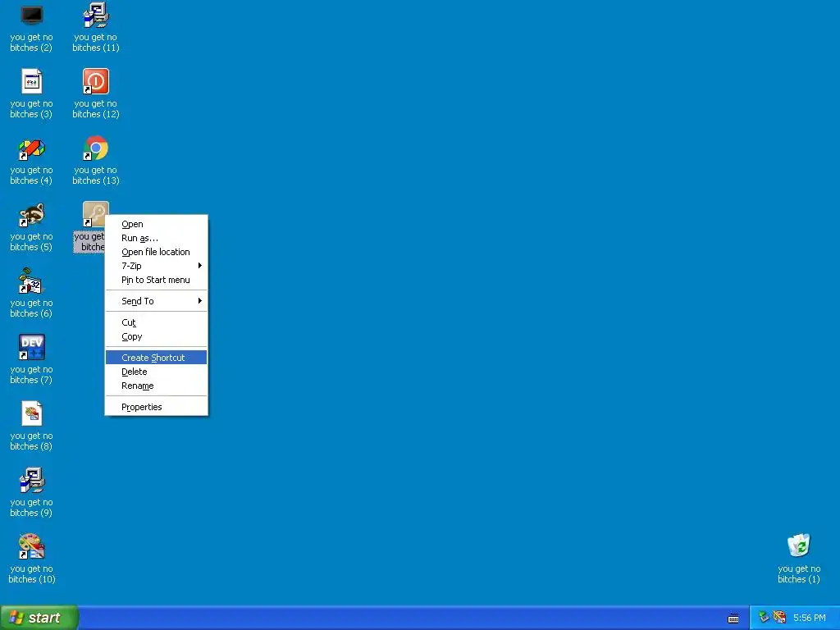
Task: Expand the Send To submenu
Action: [157, 301]
